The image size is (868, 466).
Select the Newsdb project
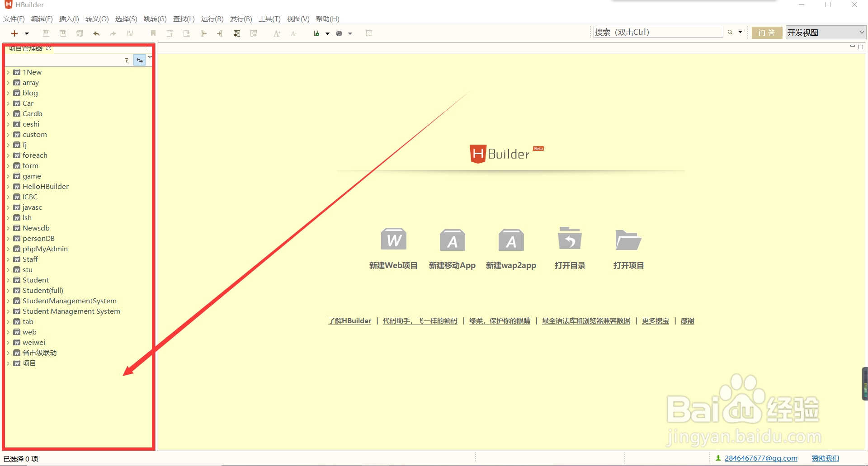pyautogui.click(x=36, y=228)
